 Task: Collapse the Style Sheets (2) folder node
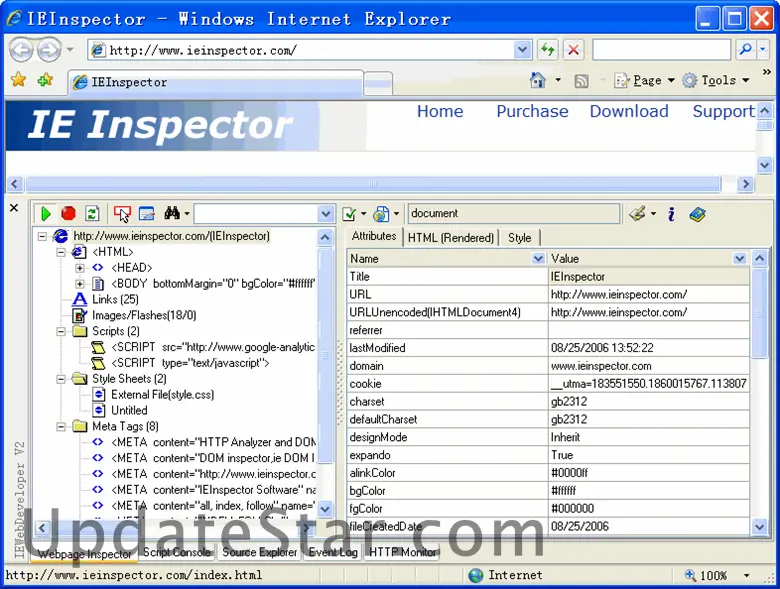point(61,379)
